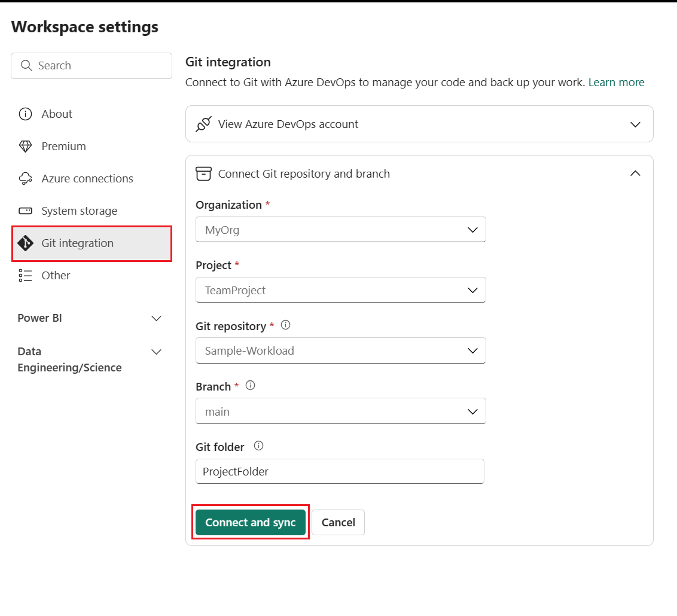Open the Git repository info tooltip icon

tap(285, 325)
